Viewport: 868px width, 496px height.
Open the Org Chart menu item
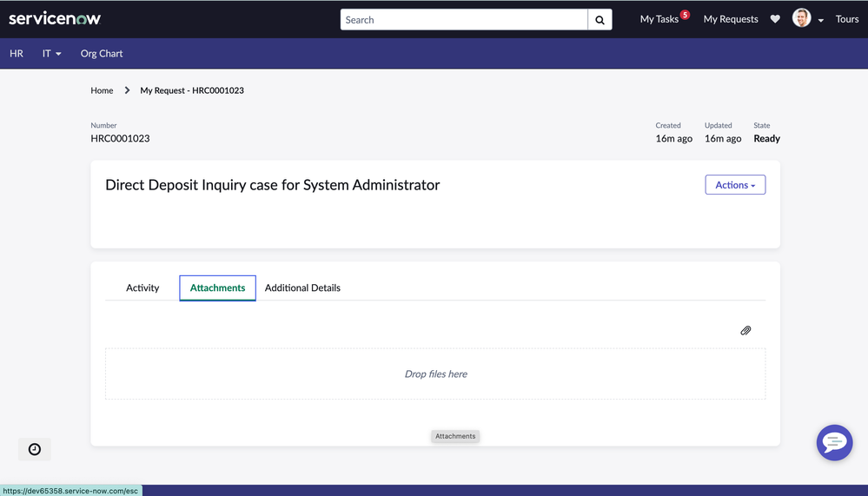point(102,54)
